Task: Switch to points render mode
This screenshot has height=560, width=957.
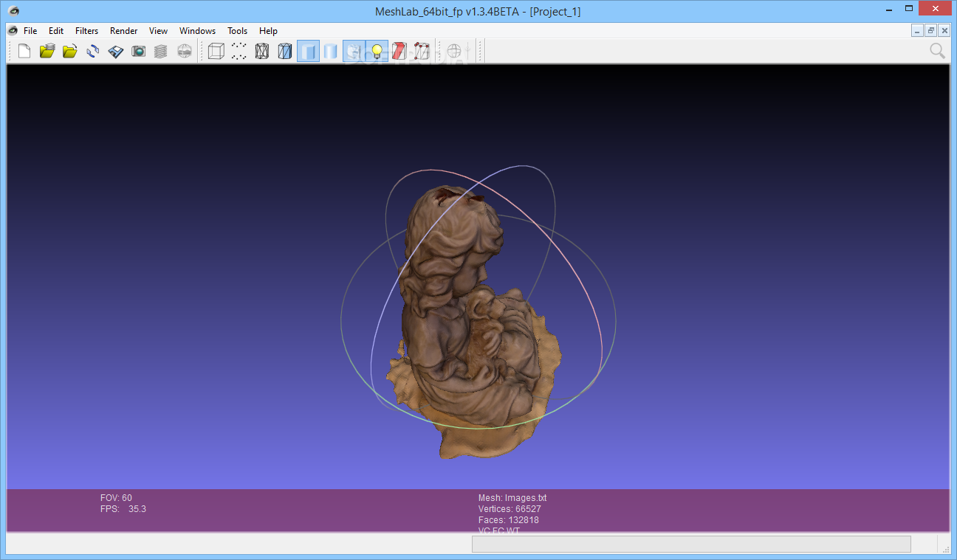Action: [239, 51]
